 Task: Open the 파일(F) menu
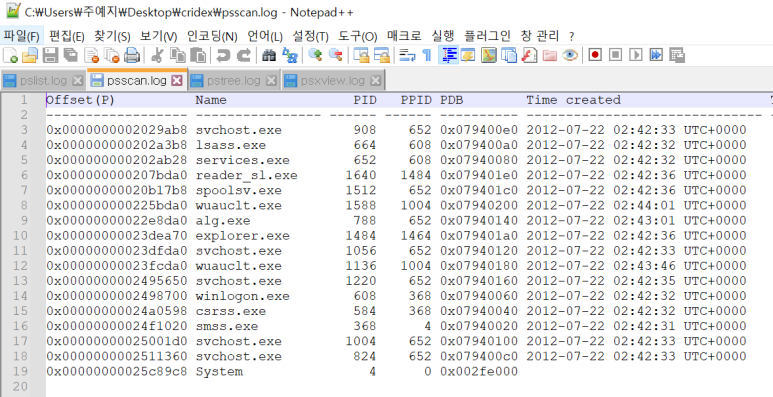(x=21, y=36)
